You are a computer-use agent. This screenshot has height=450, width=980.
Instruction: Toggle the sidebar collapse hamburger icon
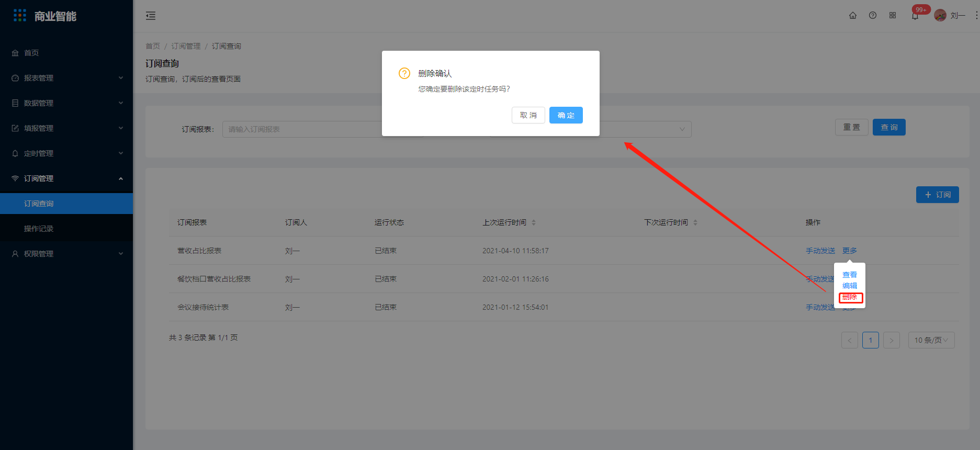point(151,16)
